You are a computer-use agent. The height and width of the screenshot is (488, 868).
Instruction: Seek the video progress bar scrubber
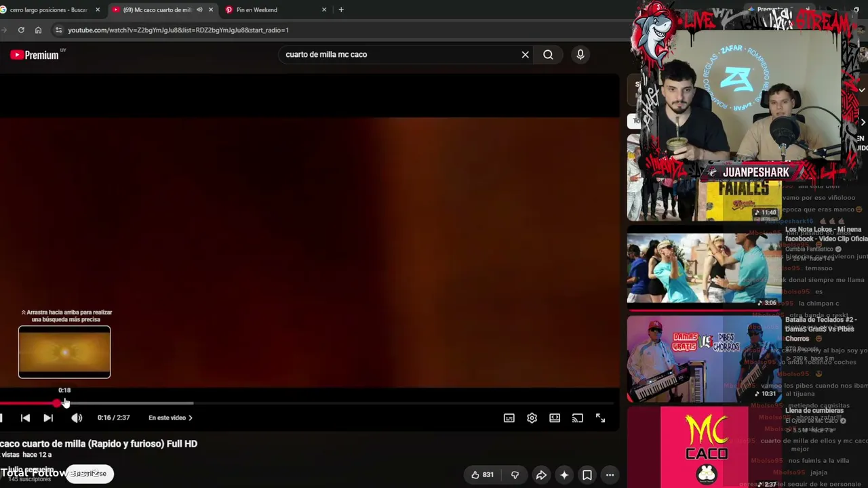(x=57, y=403)
